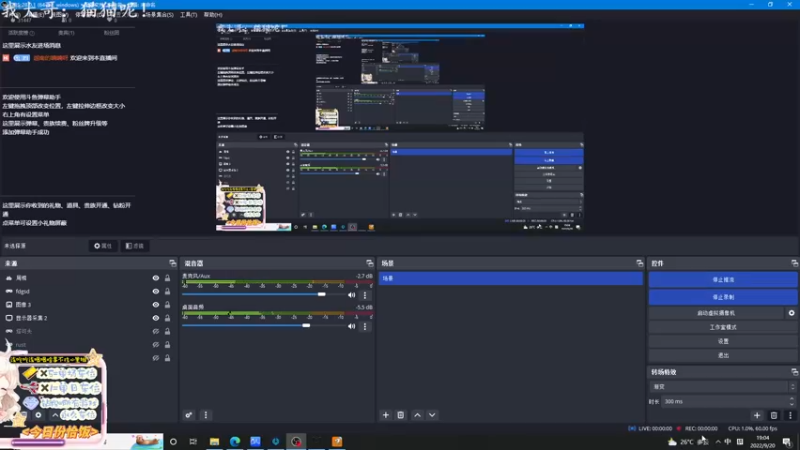Mute the desktop audio speaker icon

tap(352, 326)
